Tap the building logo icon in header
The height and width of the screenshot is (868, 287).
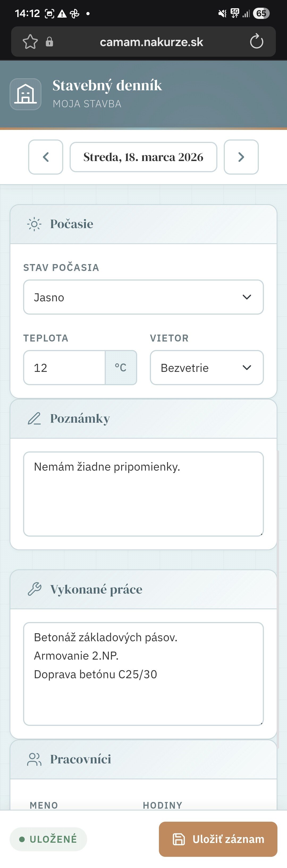click(x=26, y=94)
